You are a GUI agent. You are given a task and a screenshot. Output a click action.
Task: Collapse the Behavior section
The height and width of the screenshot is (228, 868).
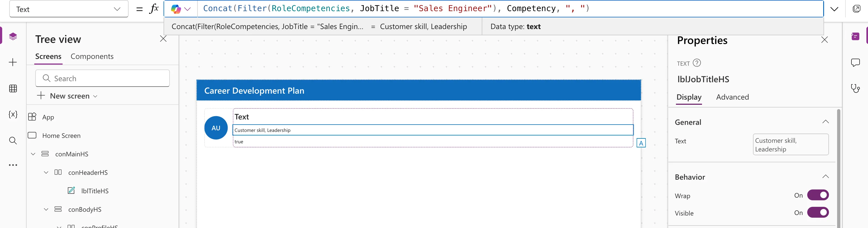(825, 176)
